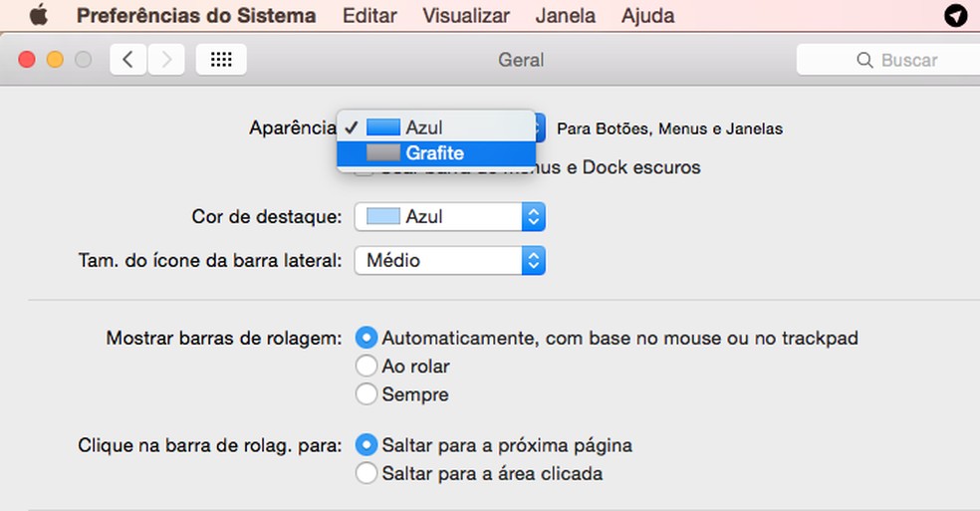Screen dimensions: 980x511
Task: Click the yellow minimize window button
Action: tap(55, 60)
